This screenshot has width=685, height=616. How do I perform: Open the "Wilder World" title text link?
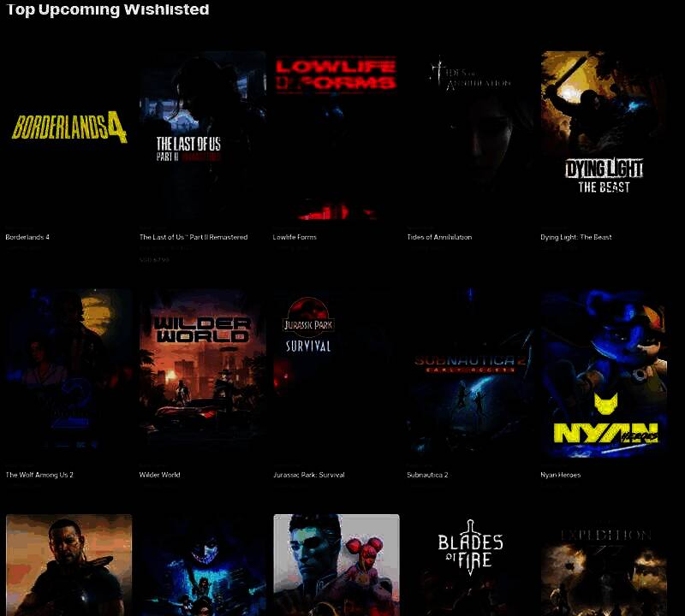159,475
